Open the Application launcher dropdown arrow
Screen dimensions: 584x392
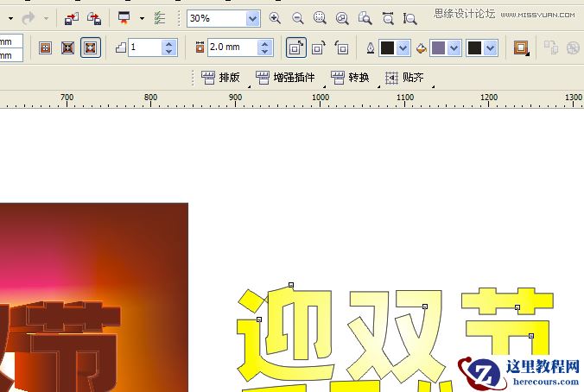pyautogui.click(x=142, y=18)
